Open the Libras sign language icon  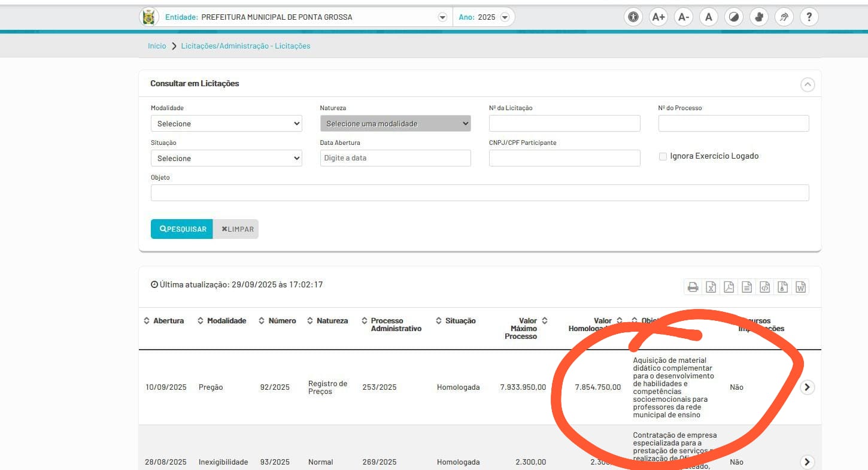click(x=759, y=17)
